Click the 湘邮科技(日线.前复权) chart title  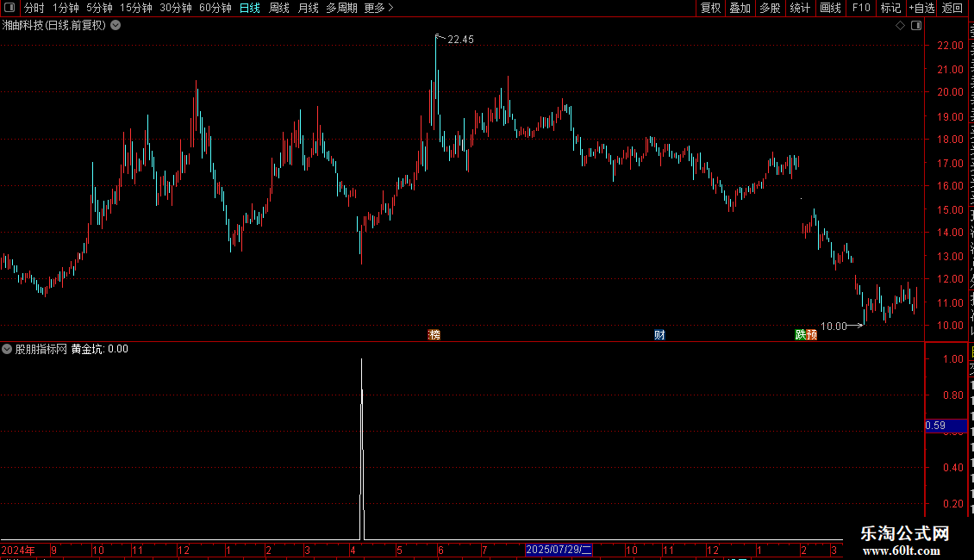tap(54, 26)
